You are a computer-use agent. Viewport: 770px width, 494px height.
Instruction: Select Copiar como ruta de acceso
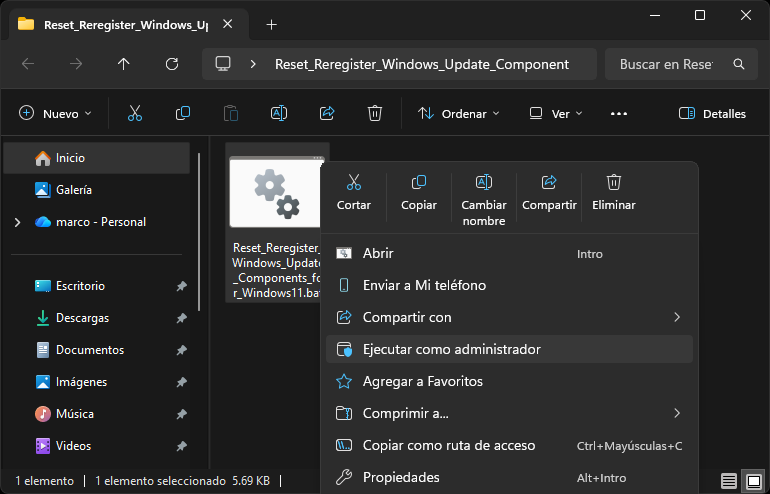(509, 445)
